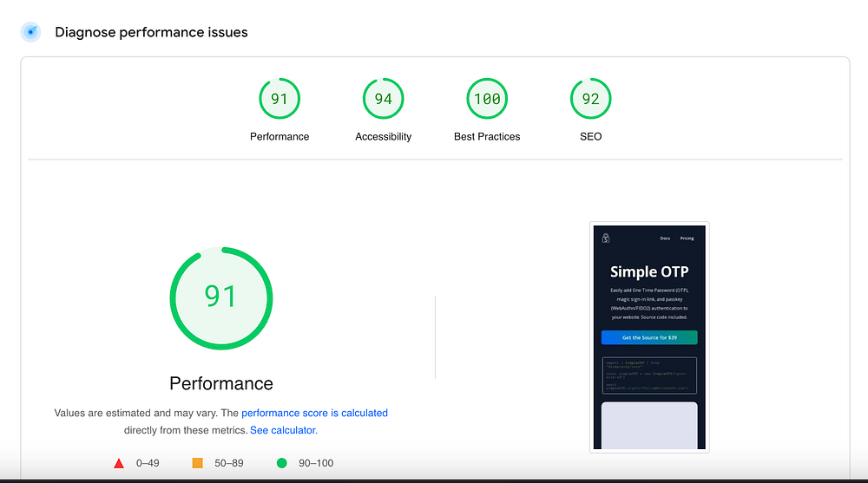868x483 pixels.
Task: Open the 'See calculator.' link
Action: click(x=284, y=430)
